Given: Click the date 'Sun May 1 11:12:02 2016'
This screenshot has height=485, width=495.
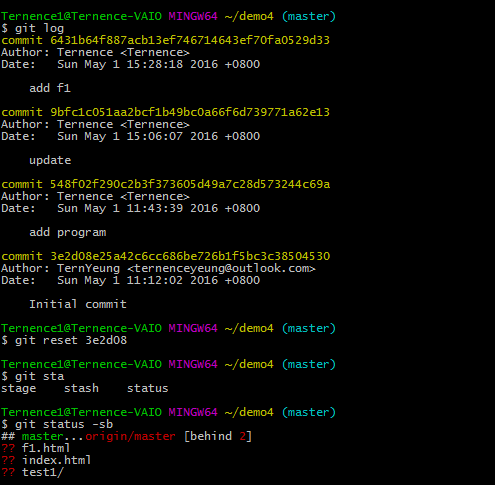Looking at the screenshot, I should click(x=137, y=280).
